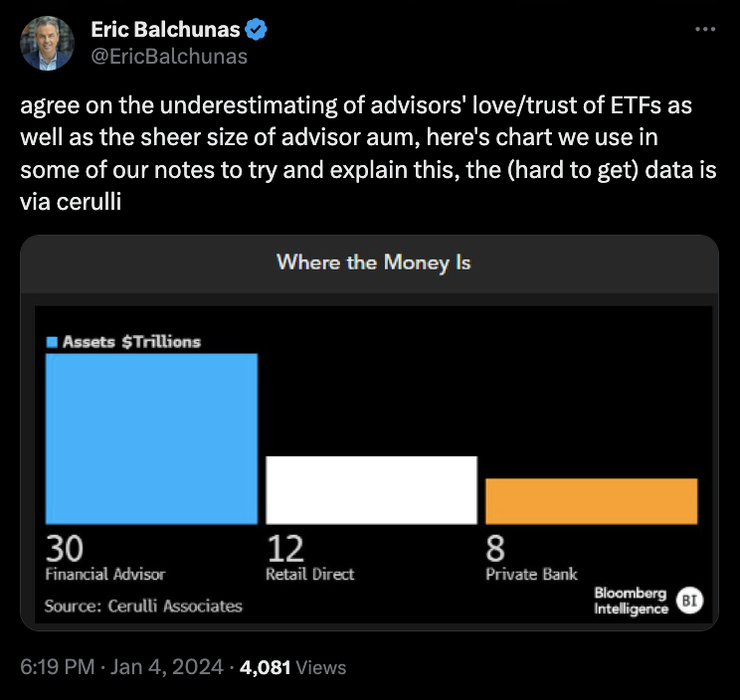Click the "Where the Money Is" chart title
This screenshot has width=740, height=700.
pos(373,262)
